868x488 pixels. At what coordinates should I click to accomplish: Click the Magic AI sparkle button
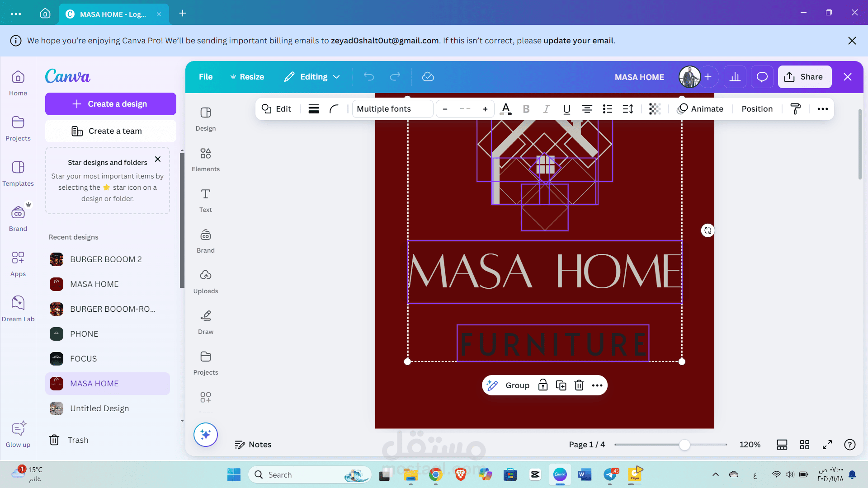[206, 435]
